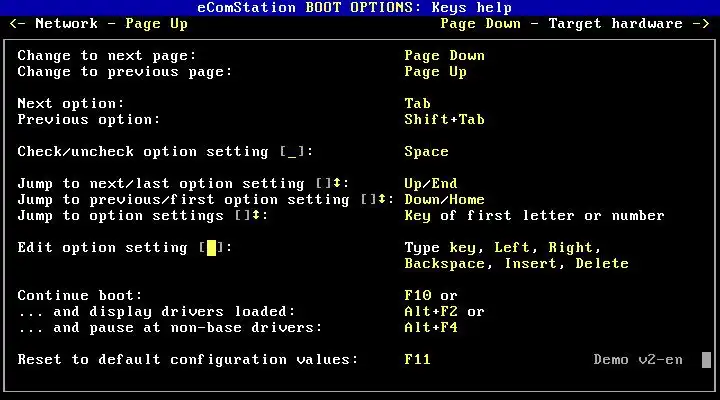Viewport: 720px width, 400px height.
Task: Select the 'Change to next page:' label
Action: tap(107, 56)
